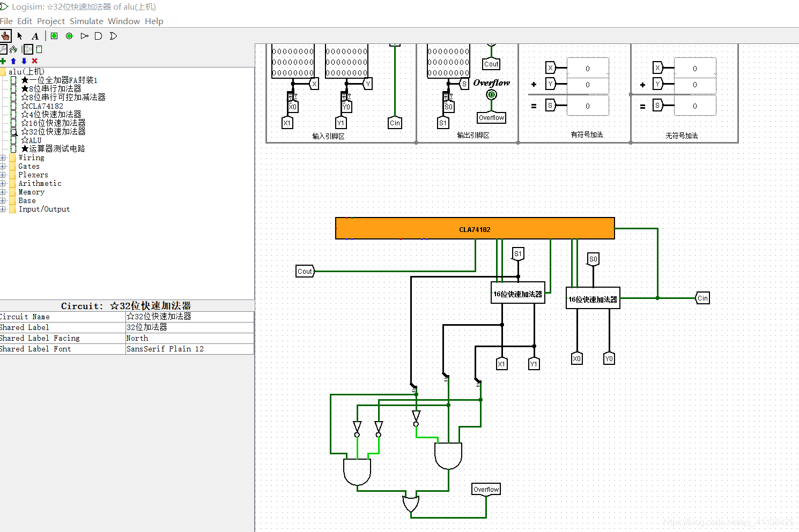Select the Text tool
The height and width of the screenshot is (532, 799).
click(35, 36)
